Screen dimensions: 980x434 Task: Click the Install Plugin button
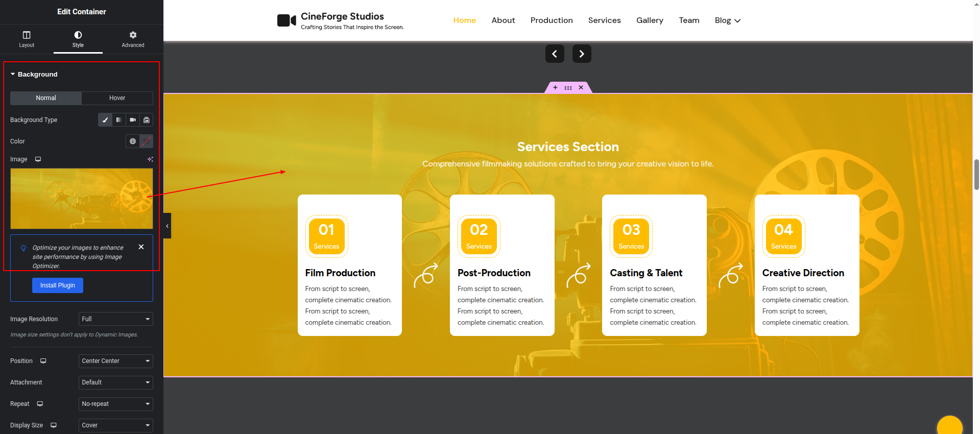point(58,285)
